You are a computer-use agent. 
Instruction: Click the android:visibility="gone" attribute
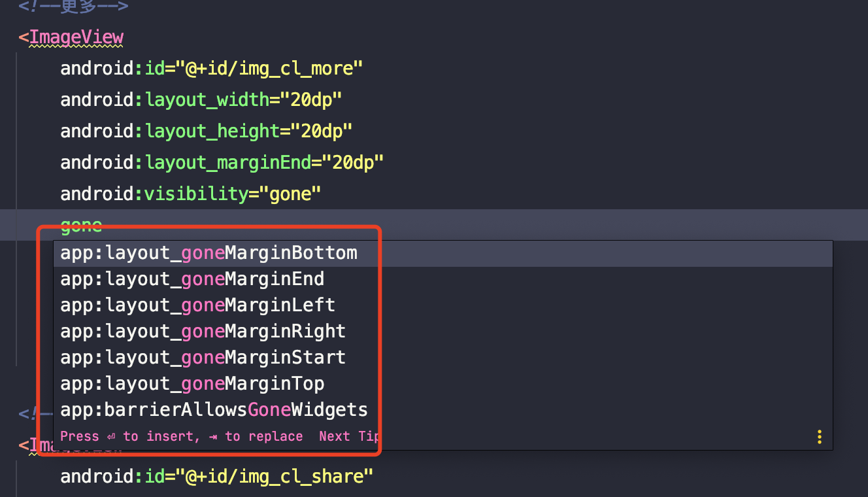pos(191,194)
